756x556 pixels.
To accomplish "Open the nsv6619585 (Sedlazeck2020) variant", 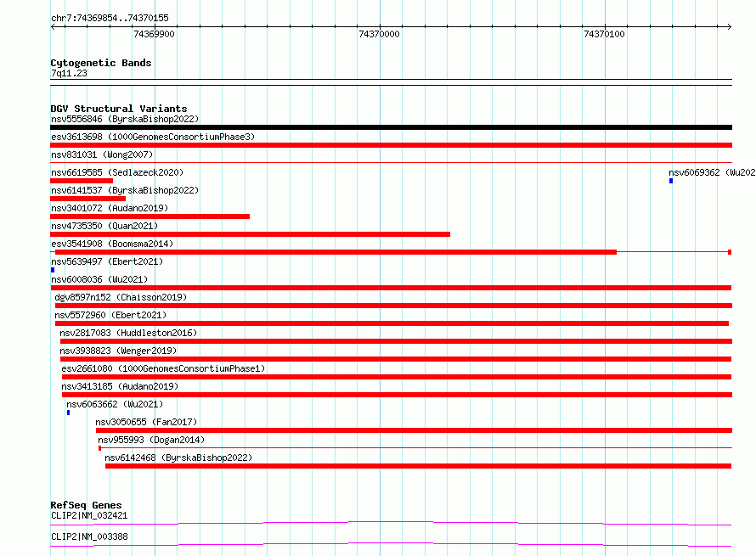I will tap(117, 172).
